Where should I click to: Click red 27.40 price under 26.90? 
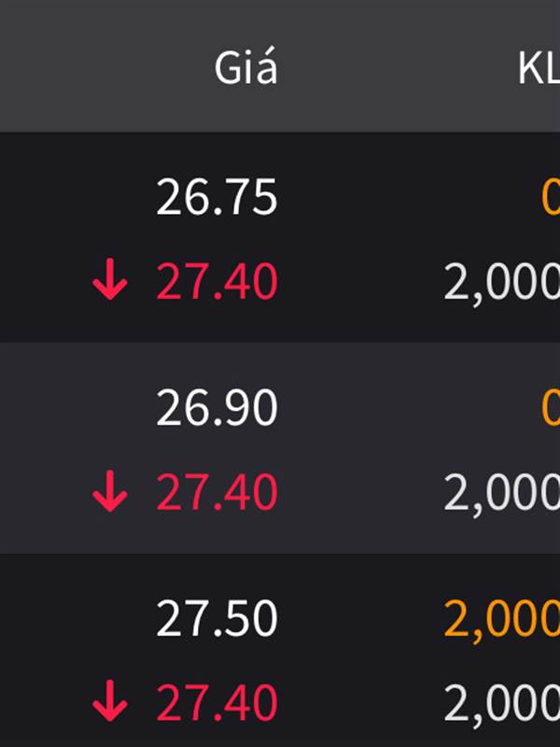pyautogui.click(x=217, y=492)
